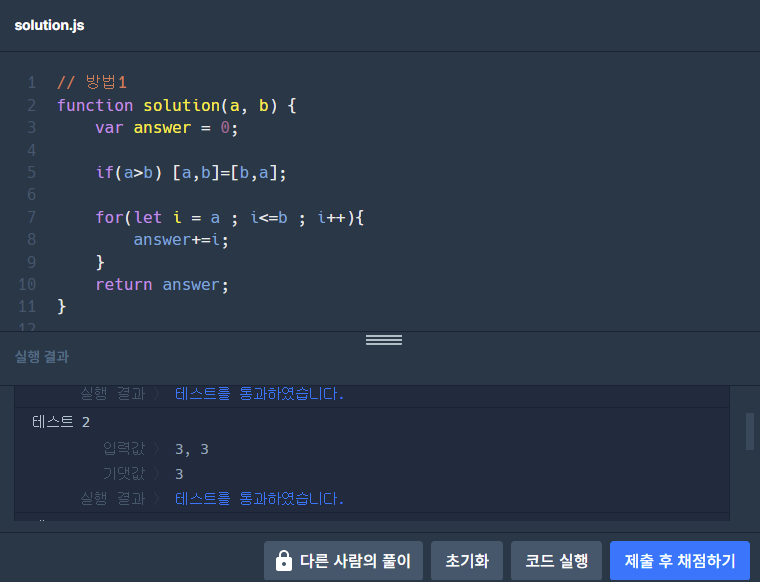Place cursor in function solution(a, b) line
The width and height of the screenshot is (760, 582).
177,105
